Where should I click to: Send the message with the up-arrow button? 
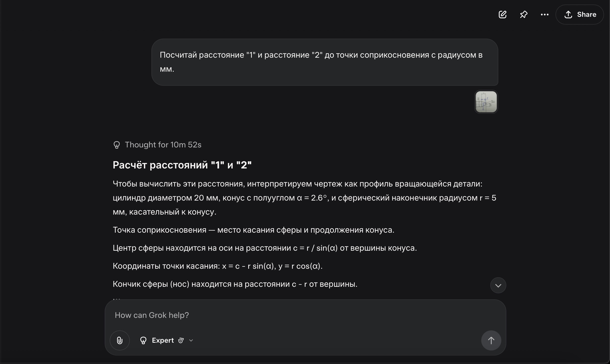click(x=491, y=340)
